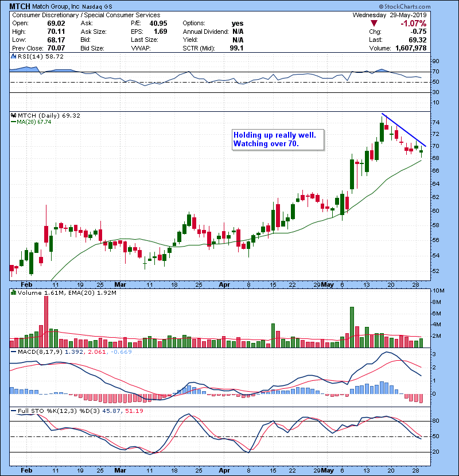Viewport: 459px width, 476px height.
Task: Click the MACD(8,17,9) indicator label
Action: (40, 352)
